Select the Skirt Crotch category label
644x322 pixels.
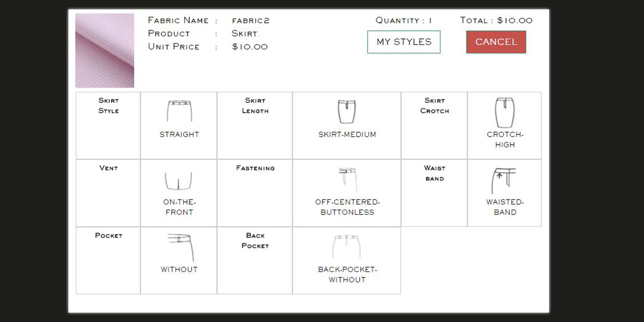pos(434,106)
